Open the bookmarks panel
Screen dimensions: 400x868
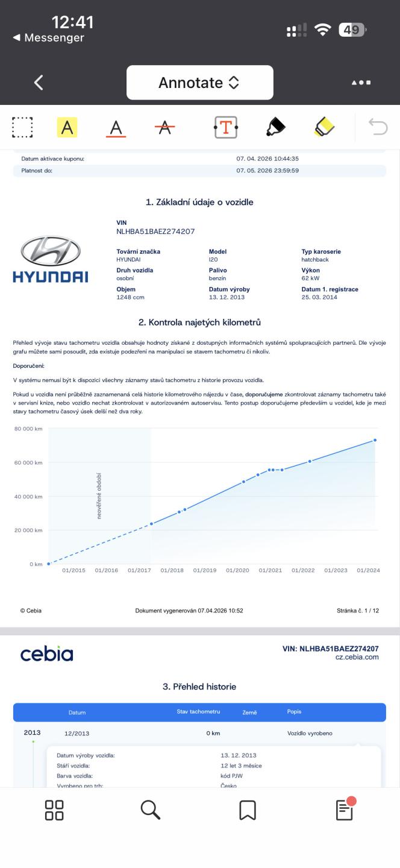(x=248, y=810)
